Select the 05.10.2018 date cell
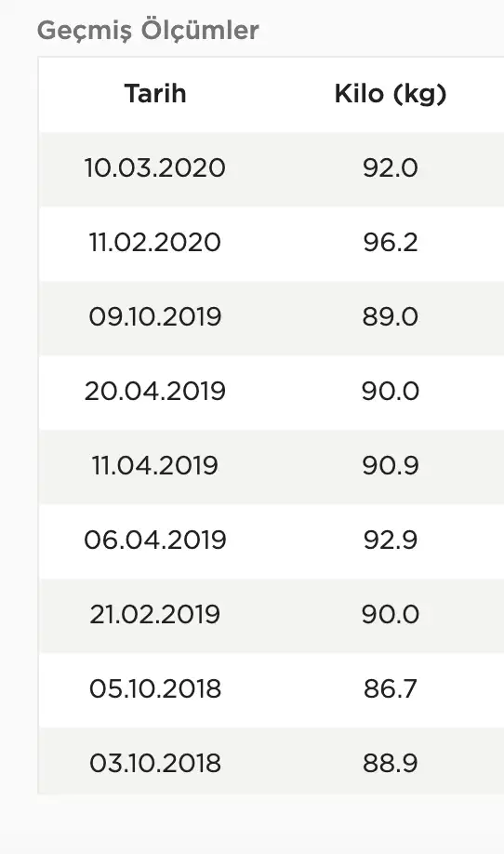The height and width of the screenshot is (854, 504). (x=155, y=689)
